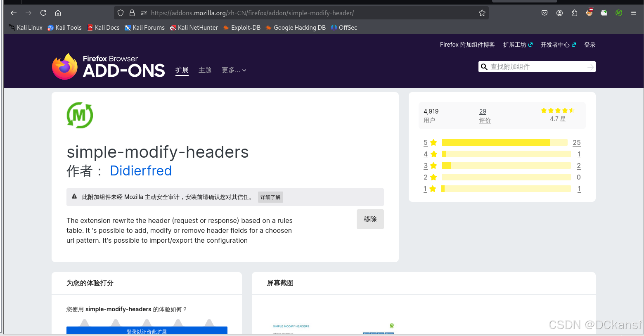
Task: Click the simple-modify-headers green M add-on logo
Action: pyautogui.click(x=80, y=115)
